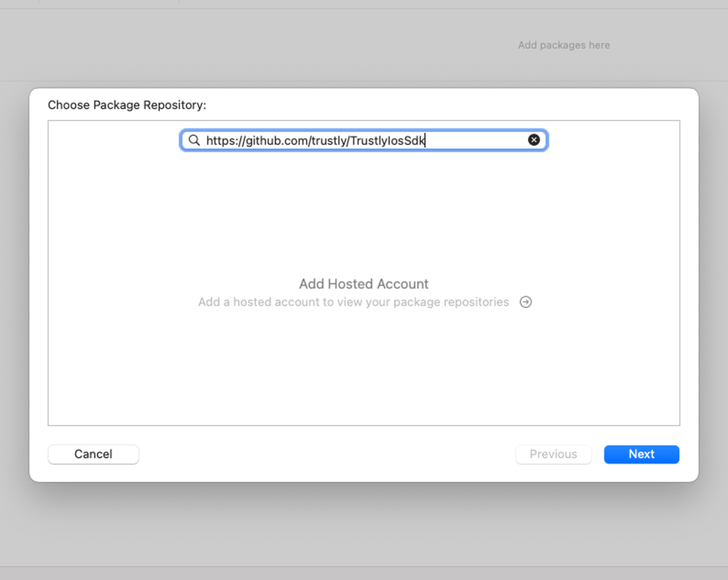
Task: Click the magnifying glass search icon
Action: [194, 140]
